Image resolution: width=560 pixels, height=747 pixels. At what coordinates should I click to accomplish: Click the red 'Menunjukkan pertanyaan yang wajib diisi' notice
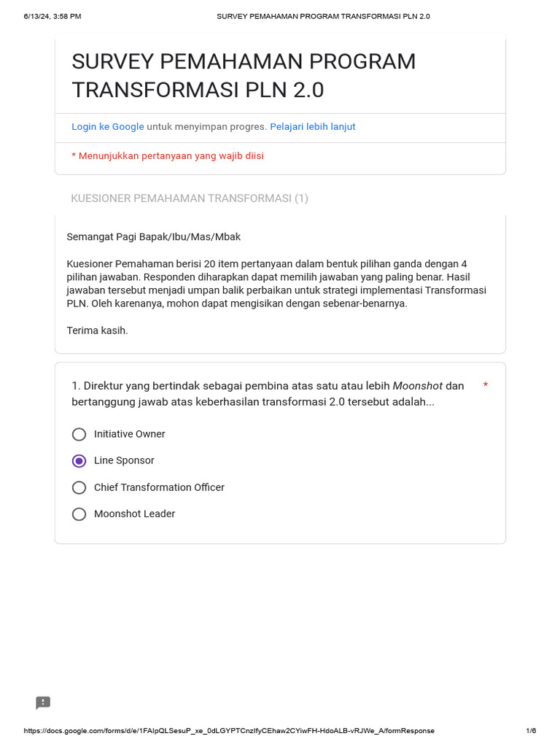168,156
